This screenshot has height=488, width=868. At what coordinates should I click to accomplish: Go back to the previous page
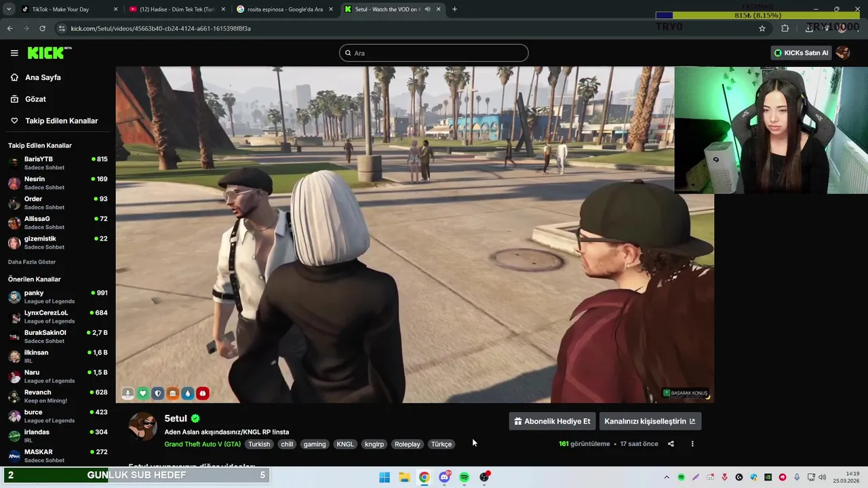[x=9, y=28]
